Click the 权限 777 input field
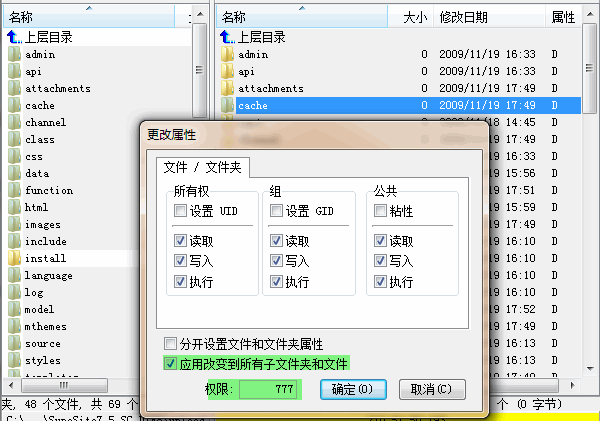The image size is (600, 421). pyautogui.click(x=268, y=388)
